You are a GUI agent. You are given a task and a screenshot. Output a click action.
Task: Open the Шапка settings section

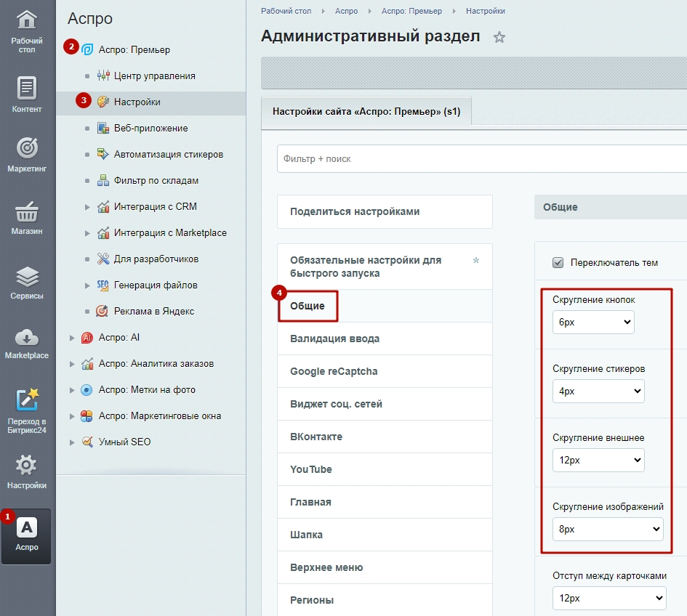385,535
